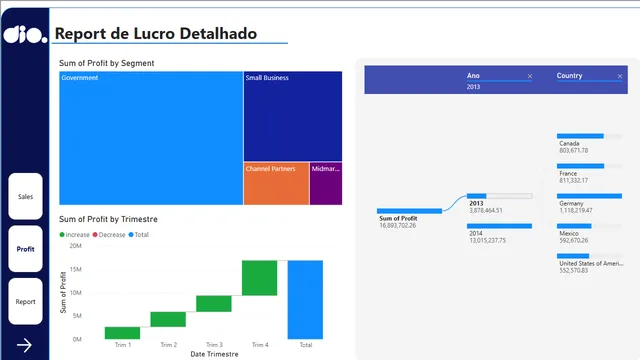Remove the Ano level with its X
The width and height of the screenshot is (640, 360).
(x=530, y=76)
